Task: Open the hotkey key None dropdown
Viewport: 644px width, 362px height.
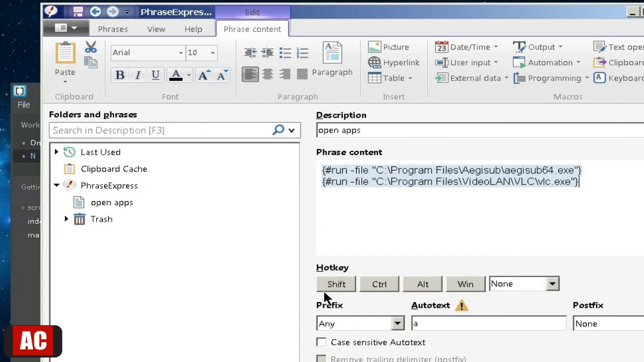Action: coord(552,284)
